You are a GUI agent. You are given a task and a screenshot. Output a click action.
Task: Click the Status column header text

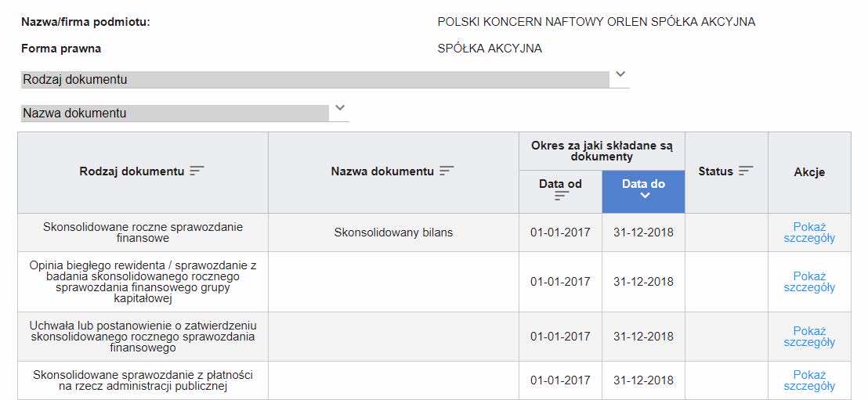point(715,171)
